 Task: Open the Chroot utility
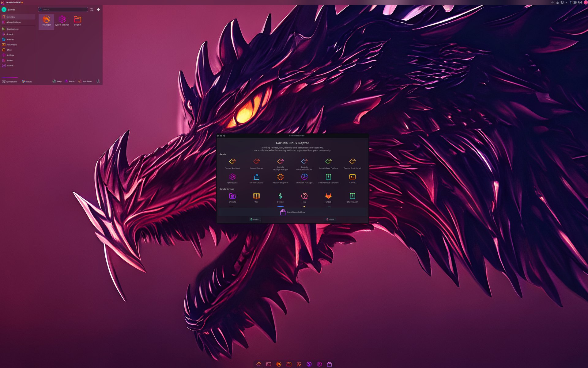[x=352, y=177]
